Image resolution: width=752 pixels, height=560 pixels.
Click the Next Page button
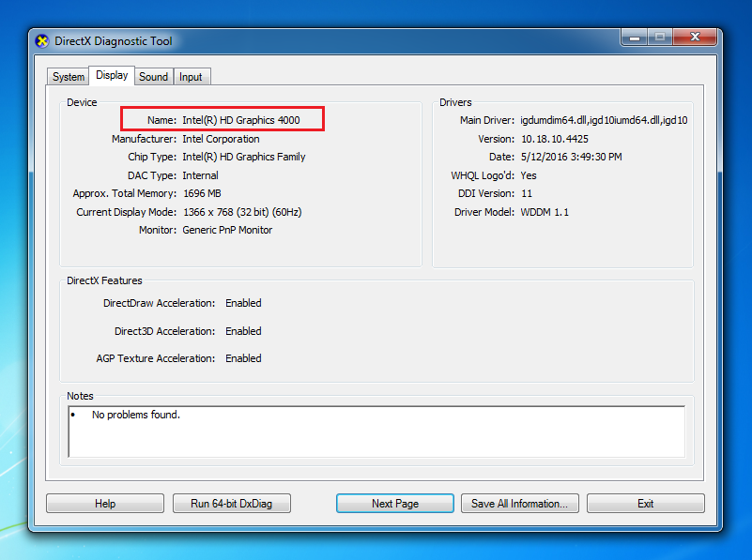tap(394, 504)
